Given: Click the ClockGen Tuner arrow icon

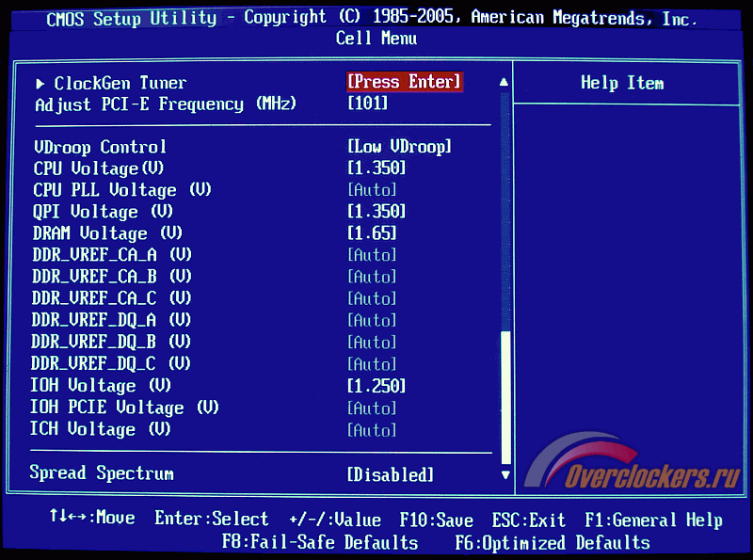Looking at the screenshot, I should pos(40,83).
